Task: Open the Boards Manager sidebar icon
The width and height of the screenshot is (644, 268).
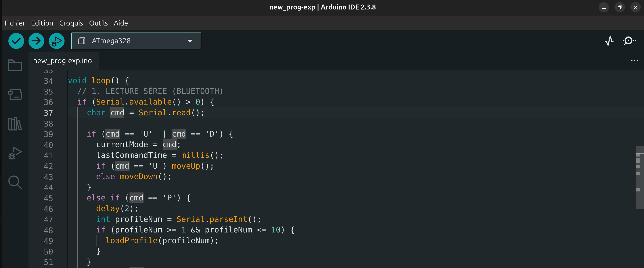Action: (15, 94)
